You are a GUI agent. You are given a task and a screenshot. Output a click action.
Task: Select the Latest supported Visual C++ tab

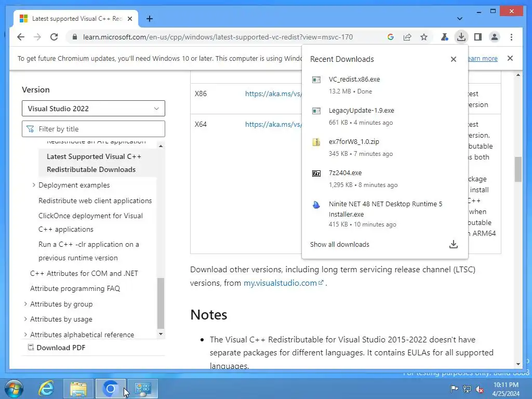click(76, 19)
